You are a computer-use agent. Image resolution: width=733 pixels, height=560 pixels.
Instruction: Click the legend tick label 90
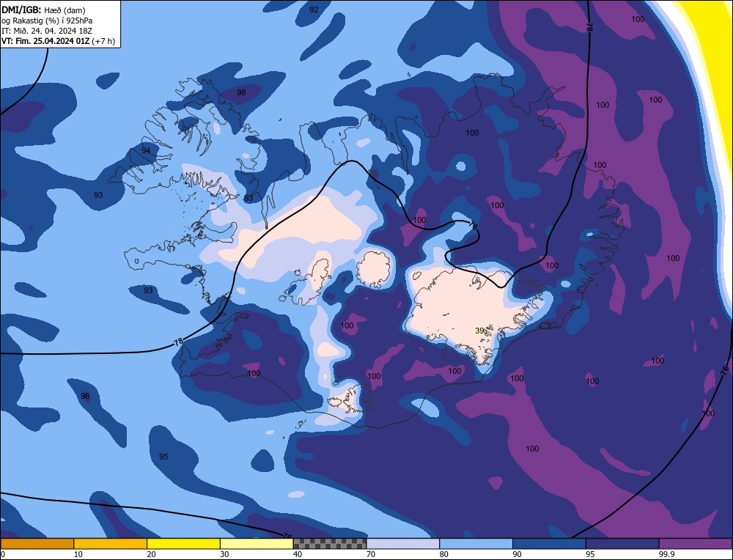coord(517,554)
